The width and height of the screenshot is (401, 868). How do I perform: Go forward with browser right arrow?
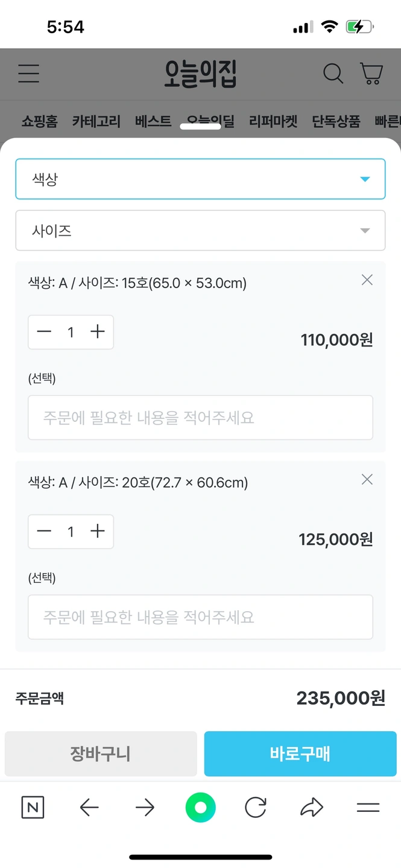point(145,808)
